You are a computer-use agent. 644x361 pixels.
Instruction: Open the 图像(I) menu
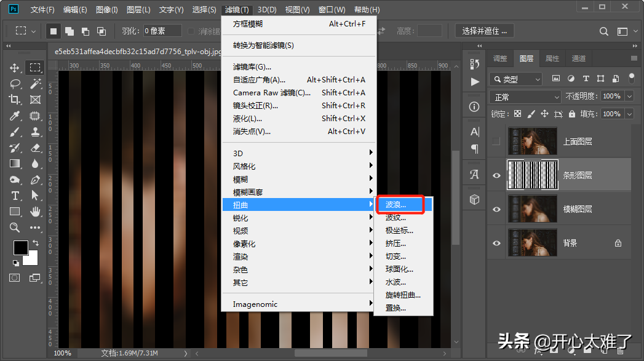pyautogui.click(x=107, y=9)
